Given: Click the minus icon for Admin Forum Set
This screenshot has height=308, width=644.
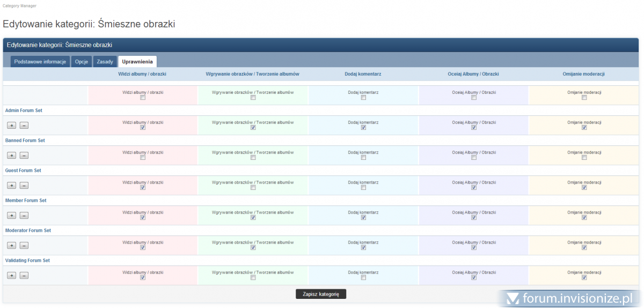Looking at the screenshot, I should tap(24, 126).
